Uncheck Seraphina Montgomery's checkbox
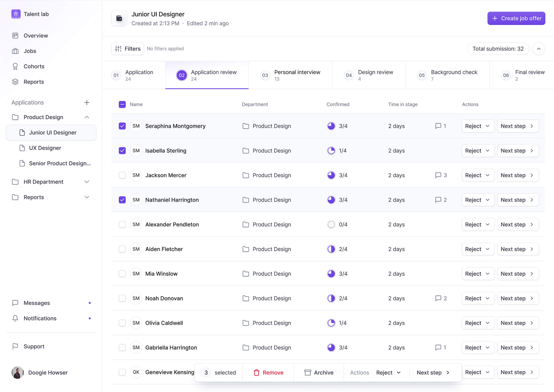 122,126
